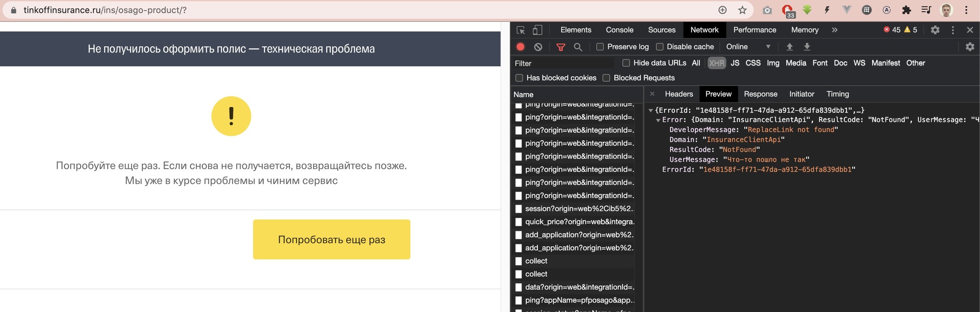Click the network Filter text field
Image resolution: width=980 pixels, height=312 pixels.
coord(563,63)
